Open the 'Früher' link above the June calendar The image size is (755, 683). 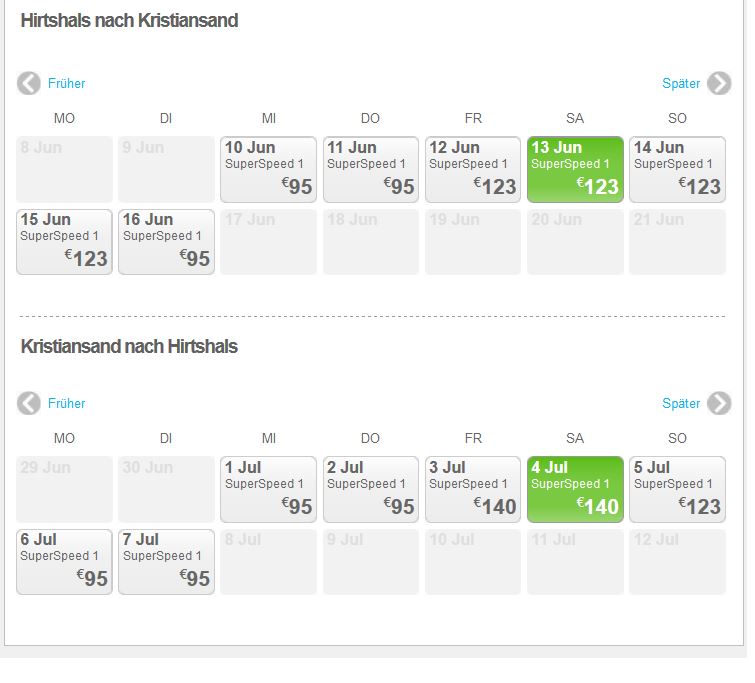tap(67, 84)
